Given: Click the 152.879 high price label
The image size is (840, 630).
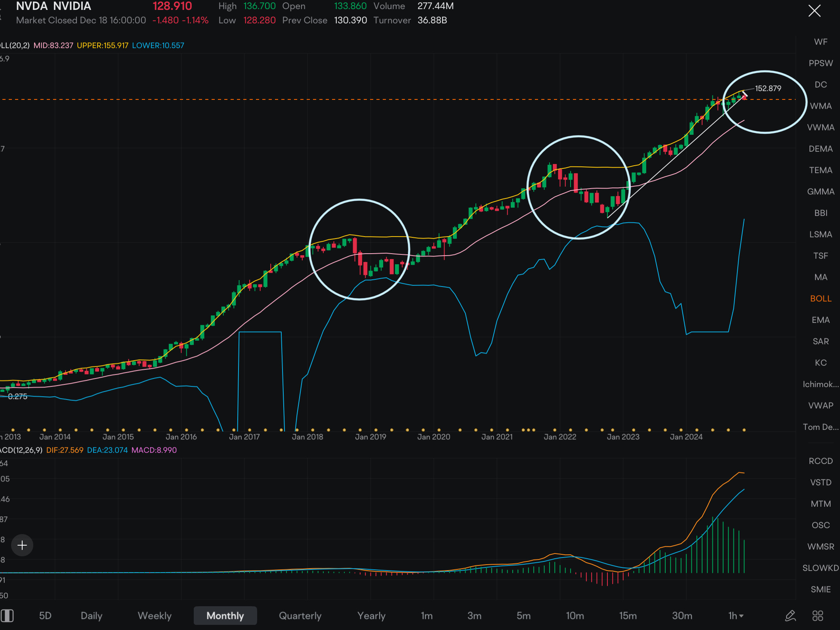Looking at the screenshot, I should 768,88.
